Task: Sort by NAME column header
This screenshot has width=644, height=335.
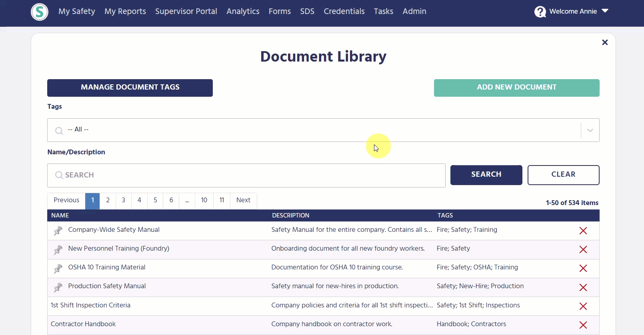Action: 60,215
